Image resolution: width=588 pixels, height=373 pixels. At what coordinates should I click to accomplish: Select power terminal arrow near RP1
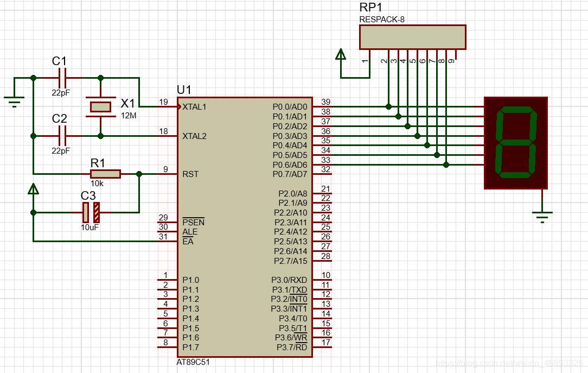(341, 54)
